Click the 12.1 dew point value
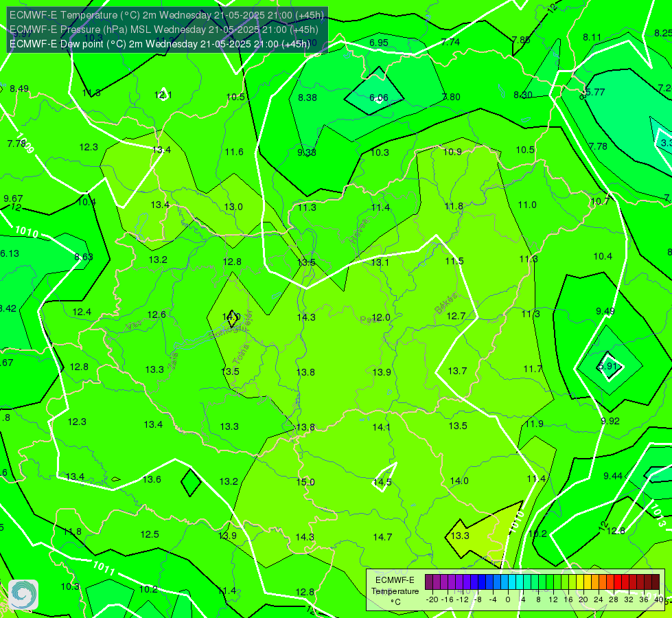 tap(163, 95)
